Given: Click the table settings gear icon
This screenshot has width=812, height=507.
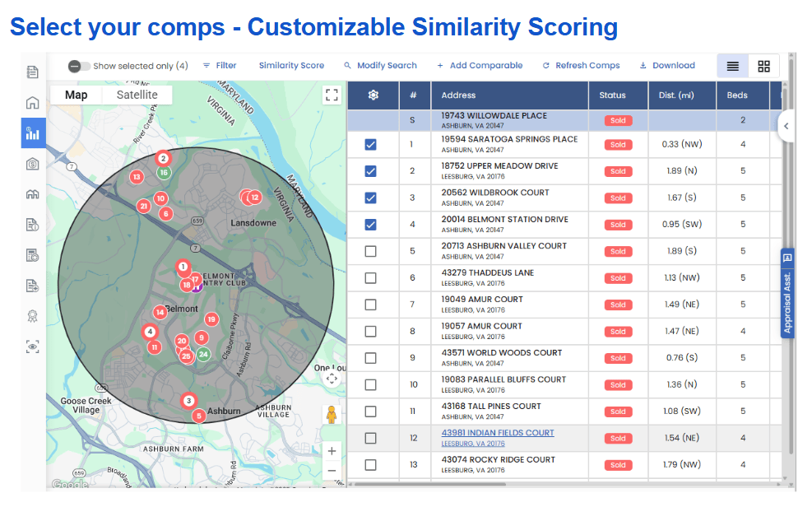Looking at the screenshot, I should pyautogui.click(x=373, y=95).
